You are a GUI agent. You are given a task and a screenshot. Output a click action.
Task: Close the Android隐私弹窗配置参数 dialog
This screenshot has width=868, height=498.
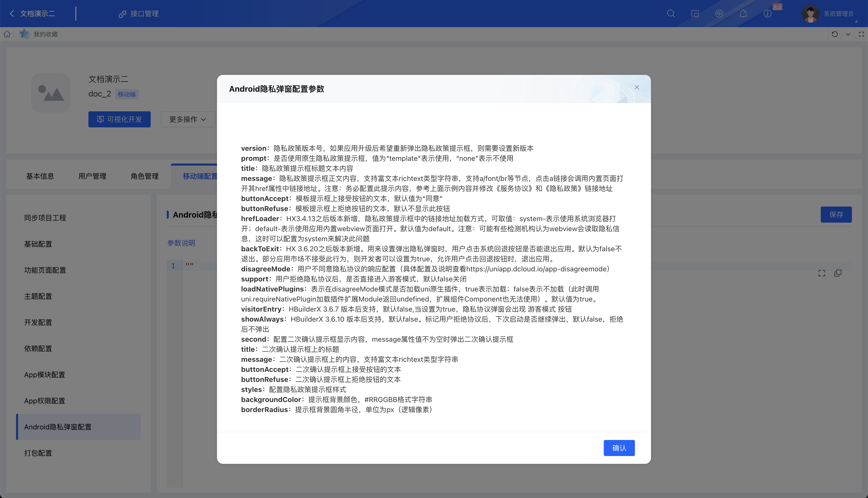(x=636, y=87)
